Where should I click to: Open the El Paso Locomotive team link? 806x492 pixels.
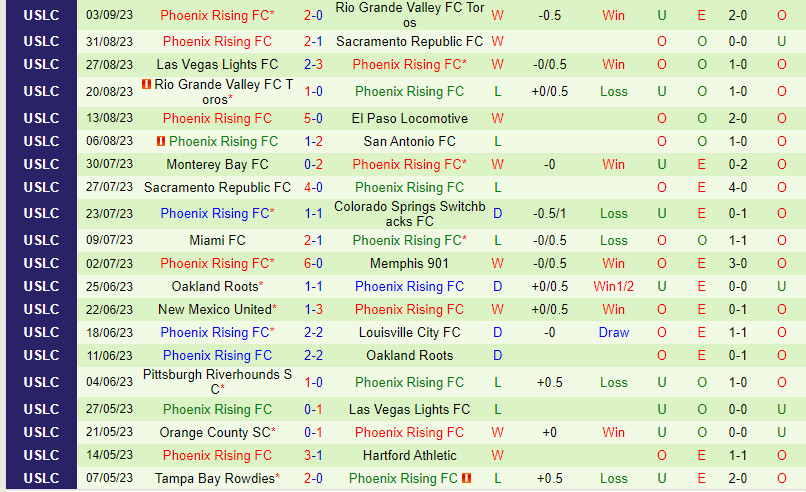(409, 118)
